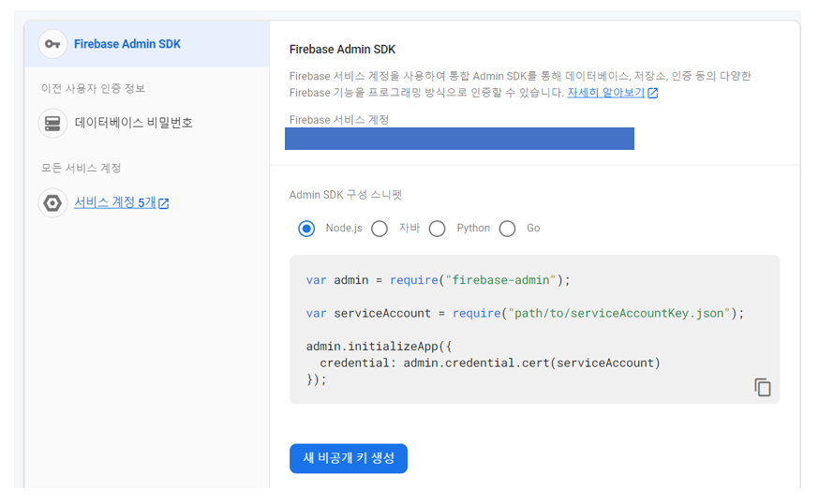Image resolution: width=819 pixels, height=504 pixels.
Task: Click the admin.initializeApp({ code line
Action: click(379, 347)
